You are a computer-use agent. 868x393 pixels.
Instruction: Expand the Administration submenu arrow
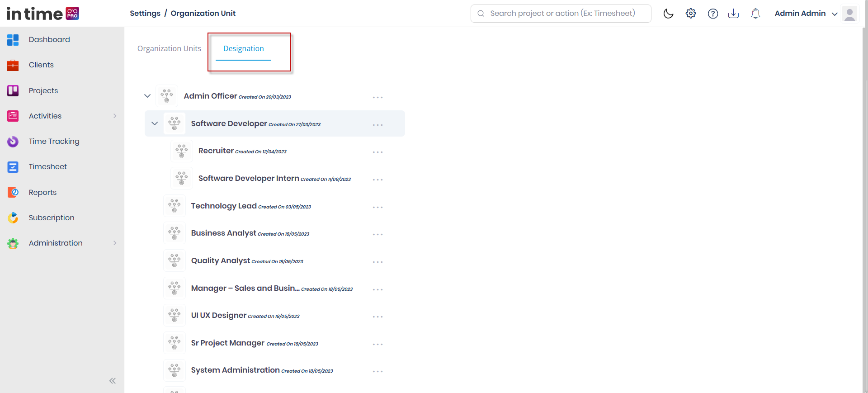(x=115, y=243)
